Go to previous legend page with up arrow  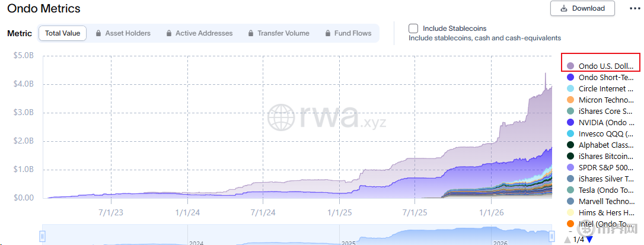[x=567, y=240]
